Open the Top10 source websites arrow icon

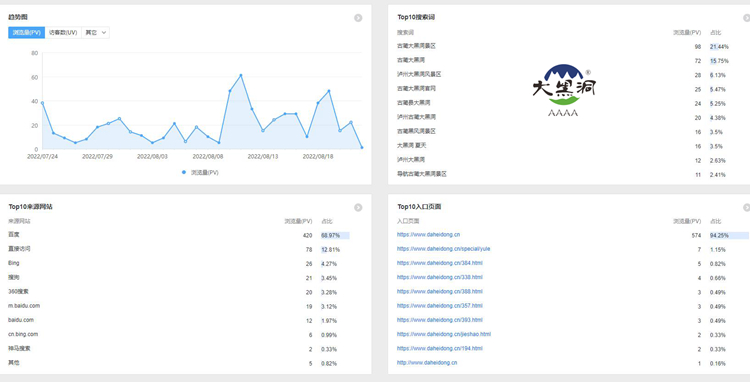coord(358,207)
